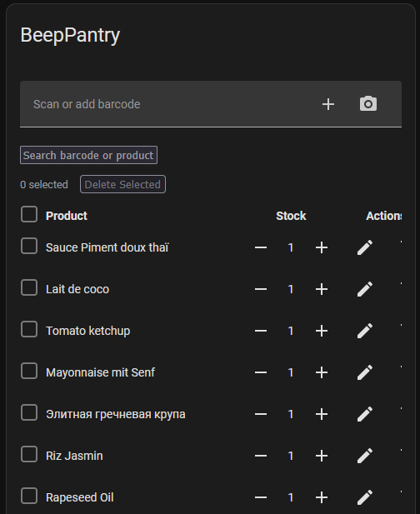Edit Sauce Piment doux thaï entry
Viewport: 420px width, 514px height.
pos(365,247)
